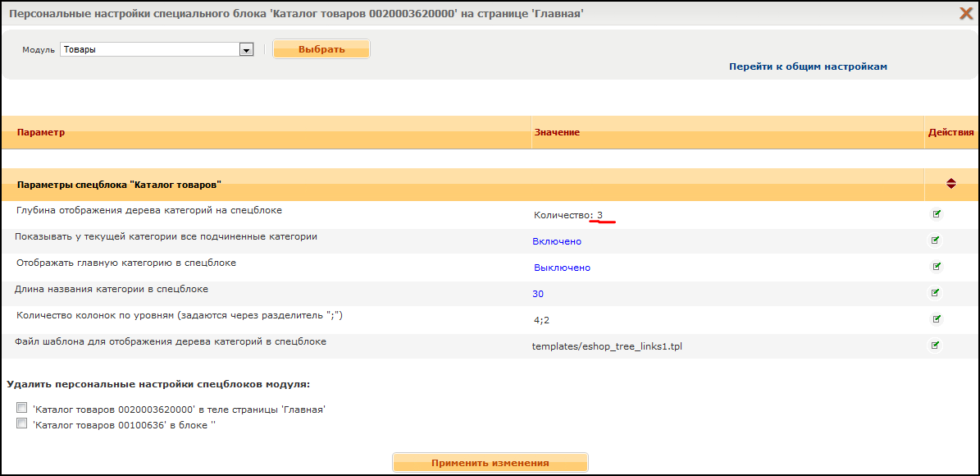Click heading 'Удалить персональные настройки спецблоков модуля'
Image resolution: width=980 pixels, height=476 pixels.
pyautogui.click(x=158, y=383)
